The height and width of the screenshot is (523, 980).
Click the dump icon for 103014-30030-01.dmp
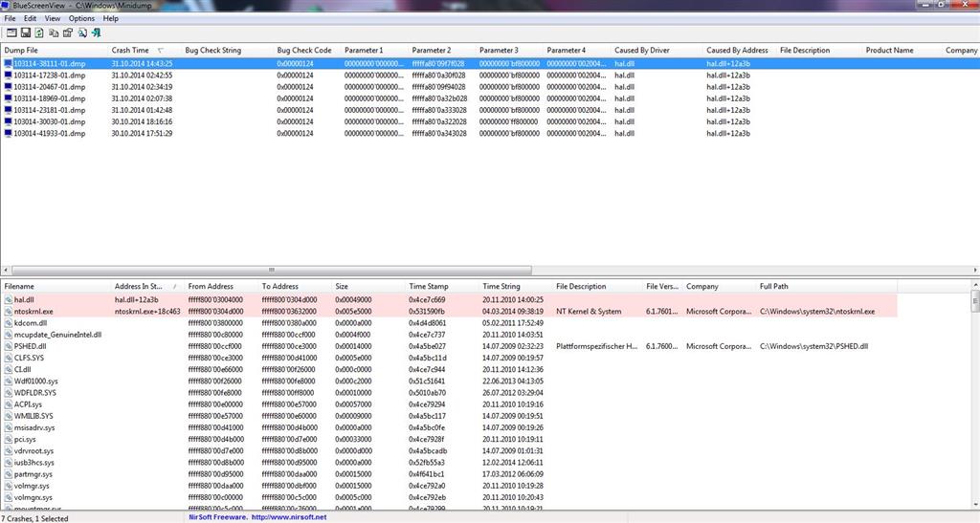click(8, 121)
